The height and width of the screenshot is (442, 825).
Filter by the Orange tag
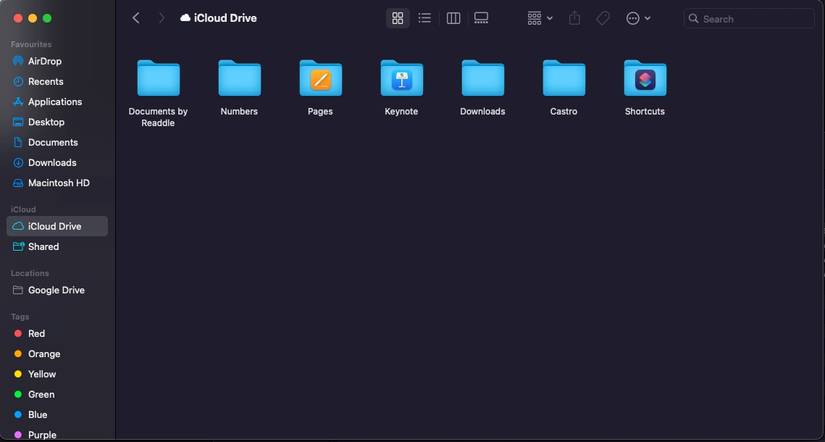(x=57, y=354)
